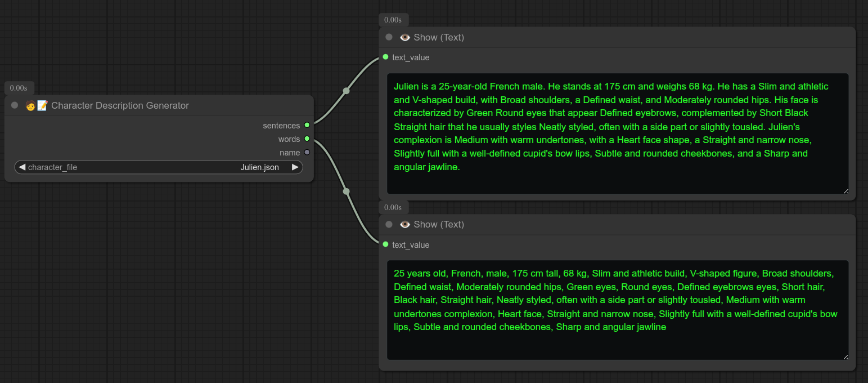Screen dimensions: 868x383
Task: Click the green words output port
Action: [307, 139]
